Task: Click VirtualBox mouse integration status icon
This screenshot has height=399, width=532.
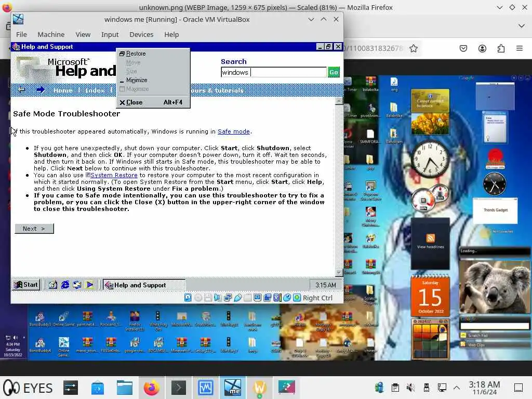Action: click(x=287, y=298)
